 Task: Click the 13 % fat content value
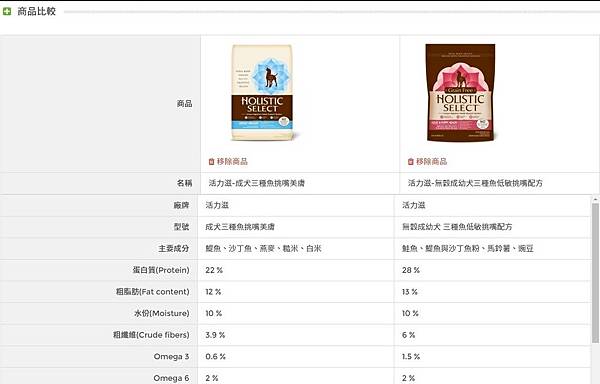[409, 292]
